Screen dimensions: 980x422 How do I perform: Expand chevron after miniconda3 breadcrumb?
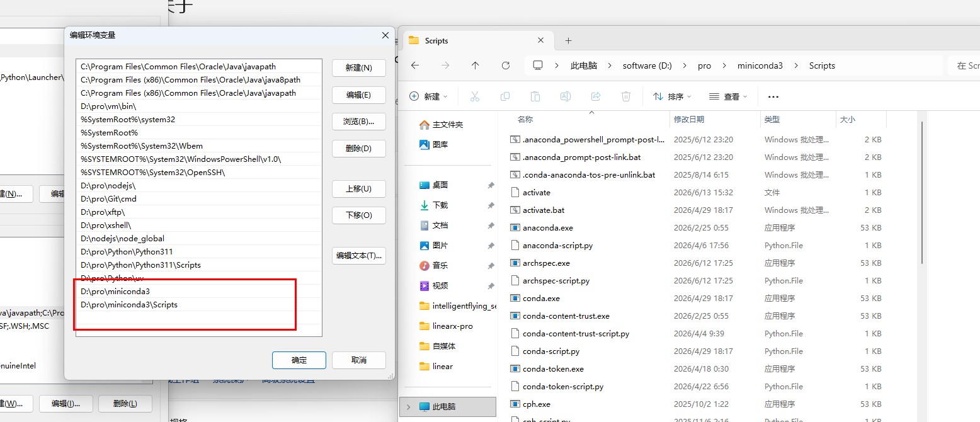[796, 66]
